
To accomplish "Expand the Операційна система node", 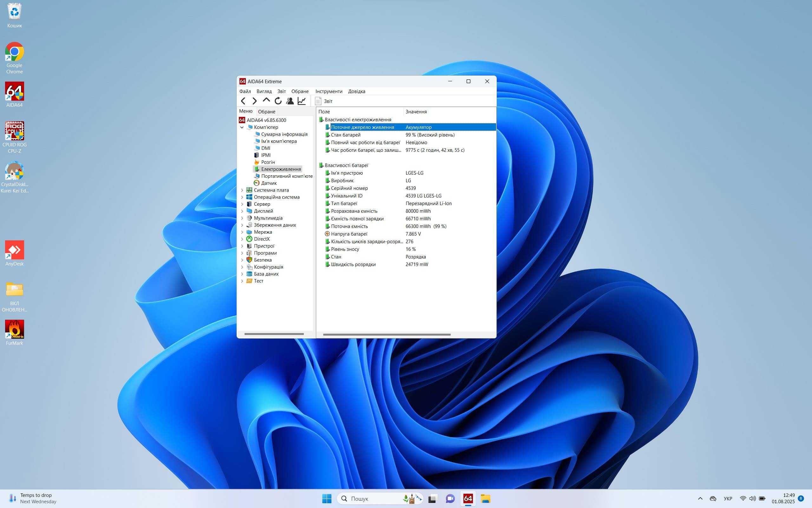I will point(242,197).
